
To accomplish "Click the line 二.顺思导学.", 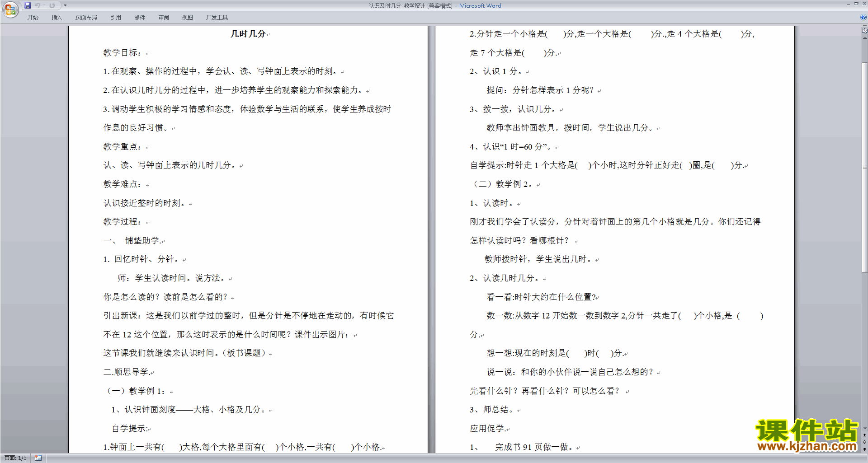I will coord(127,372).
